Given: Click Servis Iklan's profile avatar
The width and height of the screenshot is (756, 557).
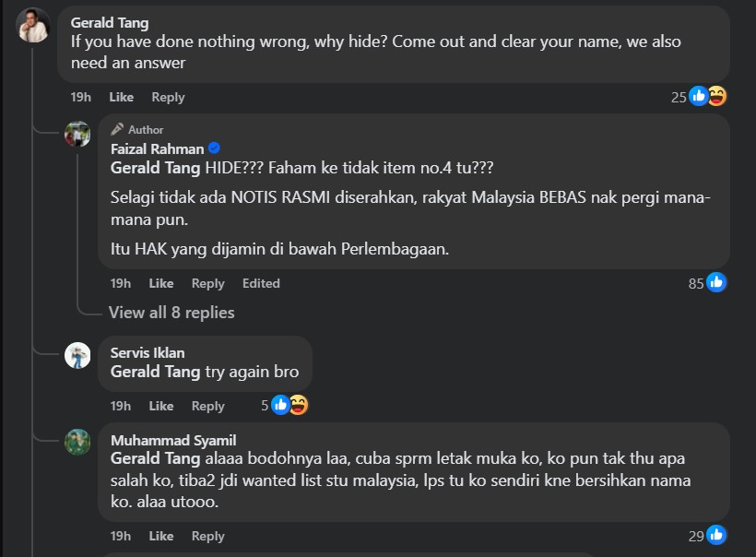Looking at the screenshot, I should (x=77, y=355).
